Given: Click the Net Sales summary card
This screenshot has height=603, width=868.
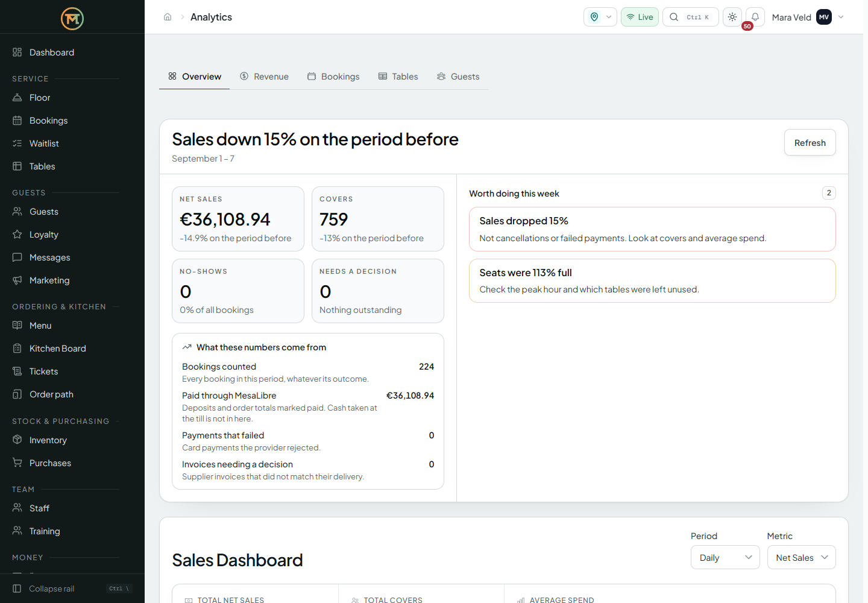Looking at the screenshot, I should (238, 219).
